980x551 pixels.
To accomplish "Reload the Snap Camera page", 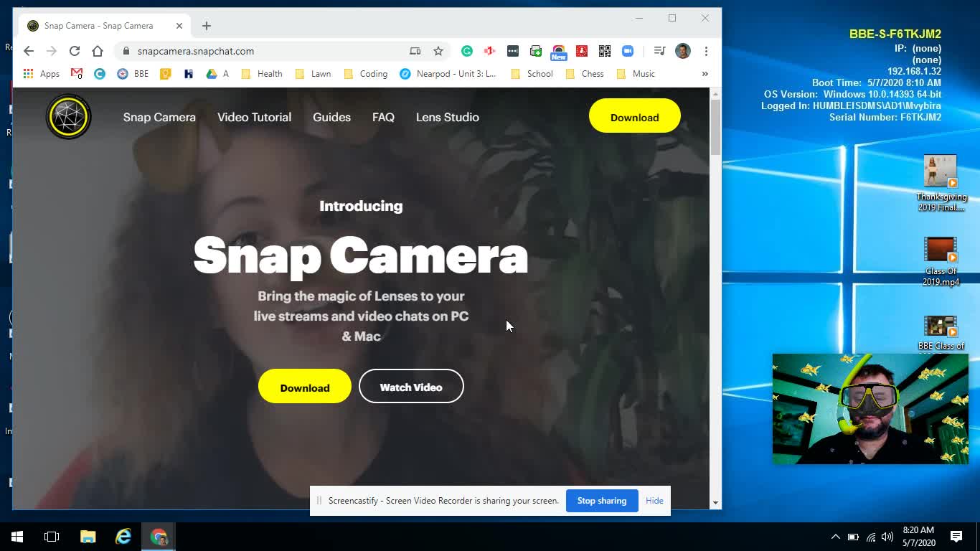I will (75, 51).
